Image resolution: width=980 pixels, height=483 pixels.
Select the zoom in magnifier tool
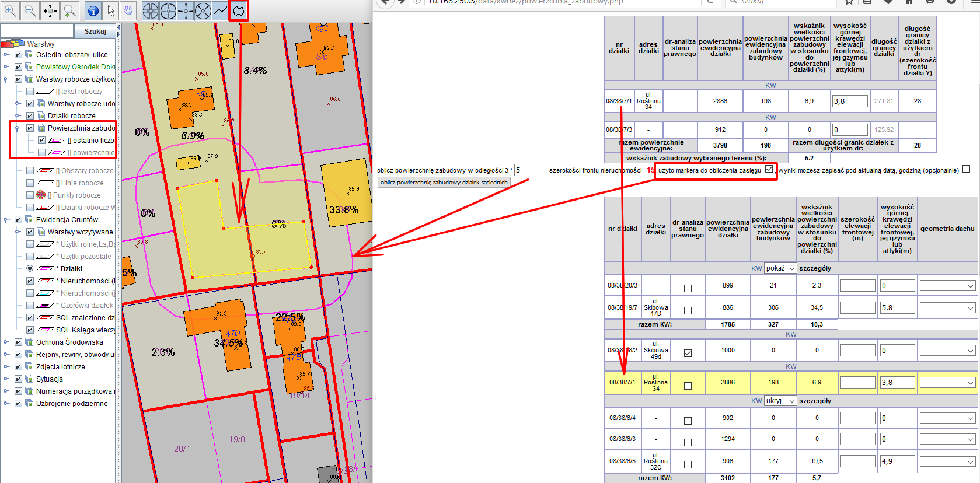[x=11, y=10]
